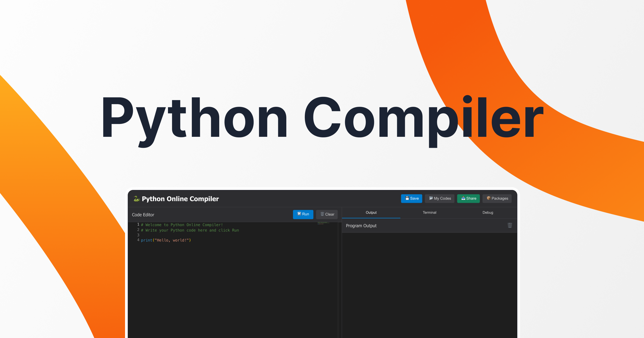
Task: Run the Python code
Action: 303,214
